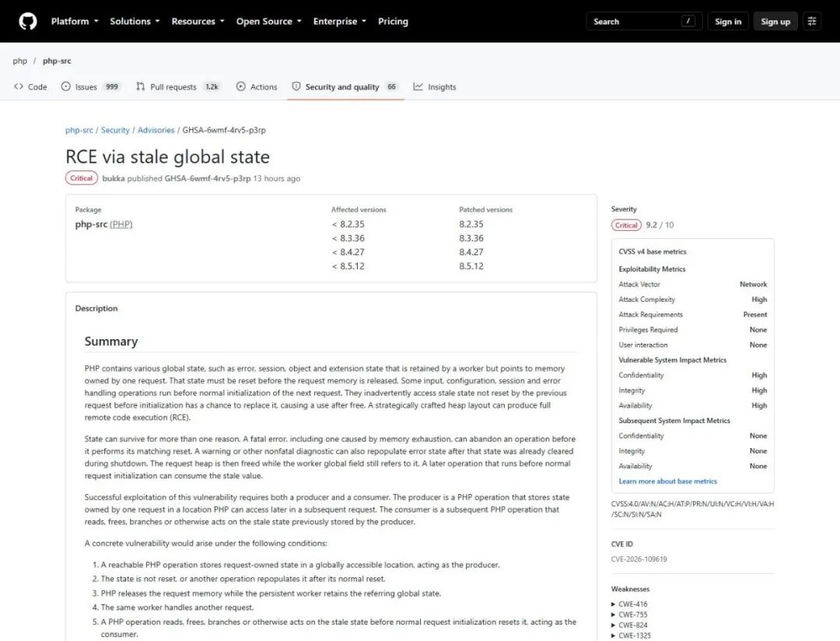Click the RCE via stale global state title
This screenshot has width=840, height=641.
[168, 157]
